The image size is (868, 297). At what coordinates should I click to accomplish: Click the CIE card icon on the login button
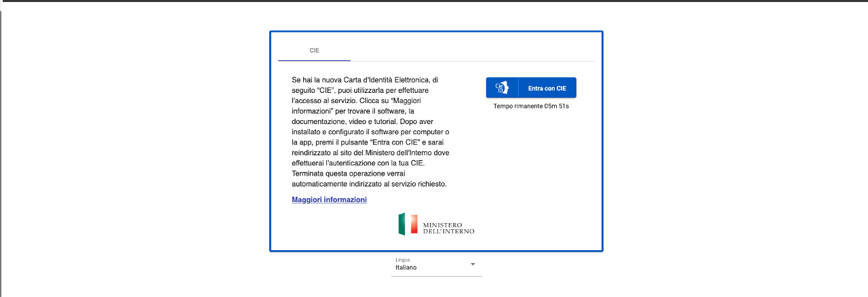click(502, 88)
